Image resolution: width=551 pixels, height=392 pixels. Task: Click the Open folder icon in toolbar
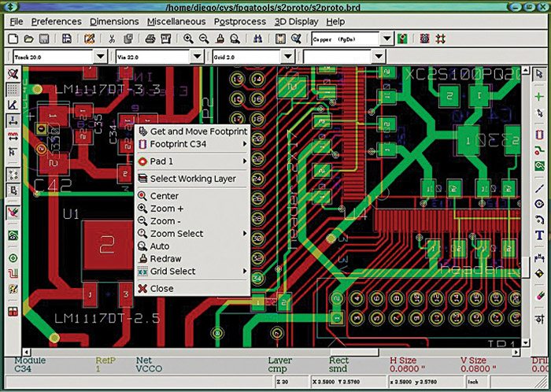point(28,39)
